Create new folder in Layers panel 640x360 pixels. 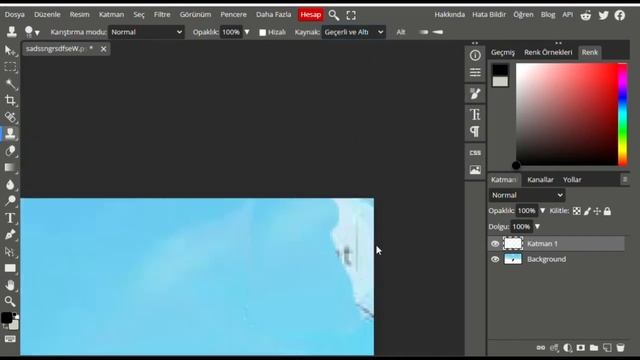click(594, 348)
